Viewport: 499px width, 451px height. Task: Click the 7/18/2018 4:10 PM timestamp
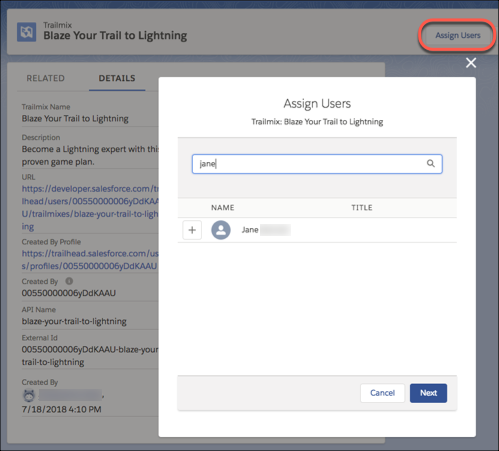tap(61, 409)
